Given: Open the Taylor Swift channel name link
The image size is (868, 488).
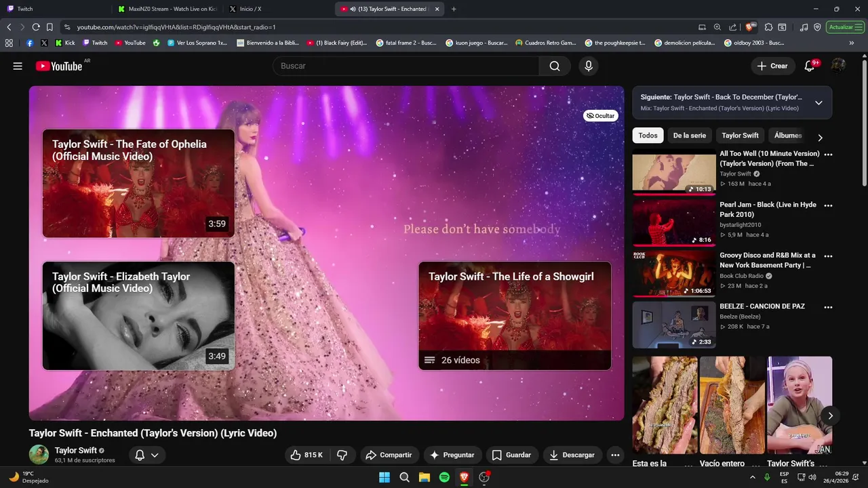Looking at the screenshot, I should [75, 450].
